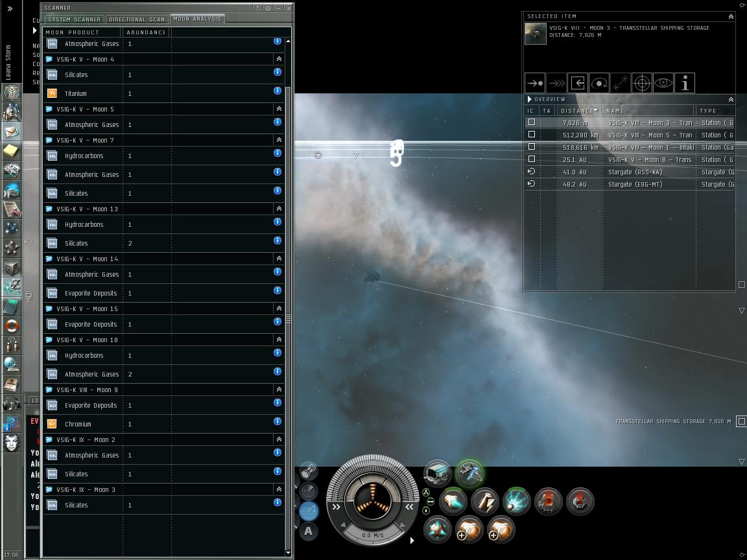Click the Dock icon in Selected Item
The image size is (747, 560).
coord(578,84)
